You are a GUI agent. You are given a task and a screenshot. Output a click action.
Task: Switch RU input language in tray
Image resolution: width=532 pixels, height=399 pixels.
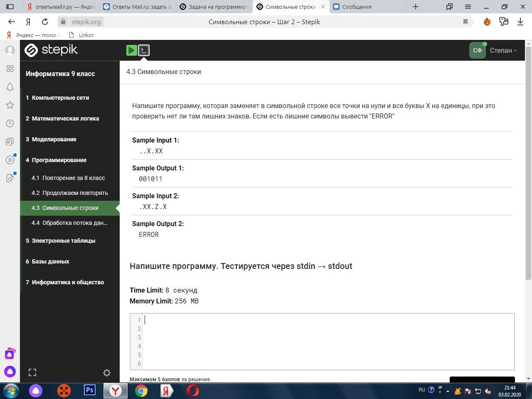(422, 390)
